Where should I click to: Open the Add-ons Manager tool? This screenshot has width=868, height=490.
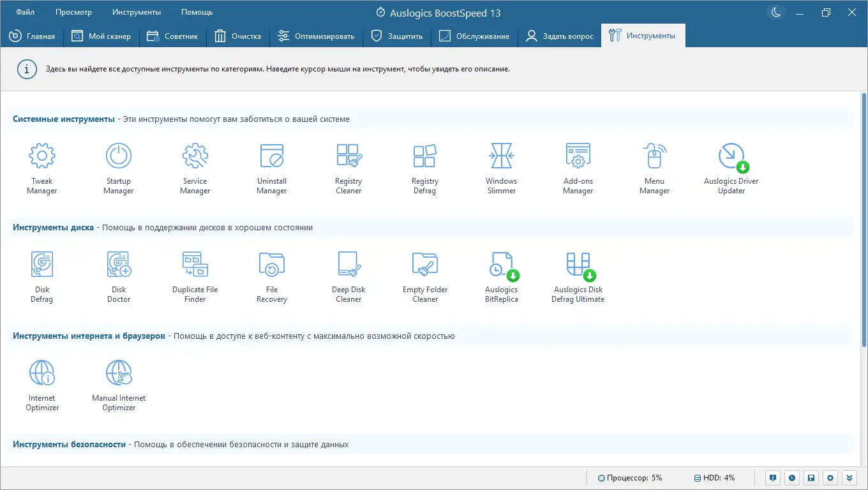(x=578, y=168)
